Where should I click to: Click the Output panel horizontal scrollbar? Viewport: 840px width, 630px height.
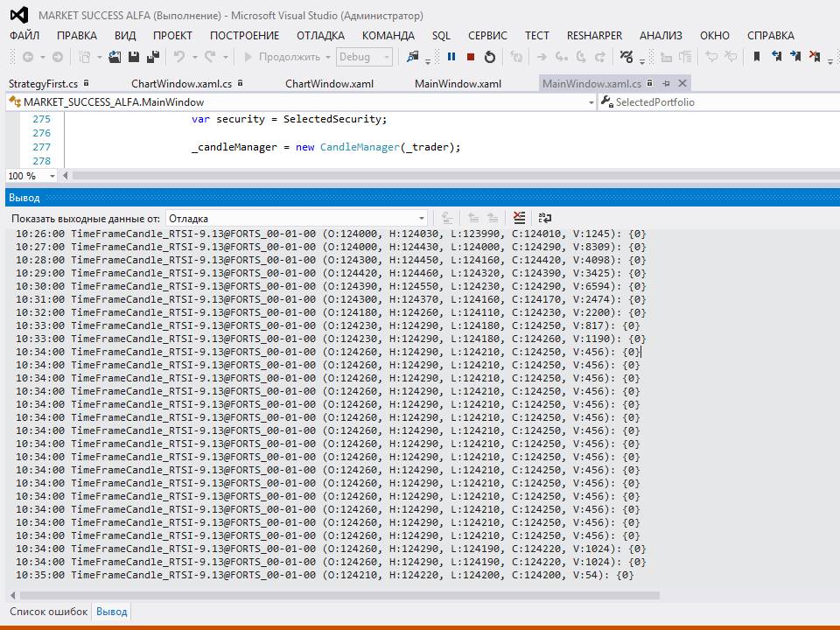332,594
